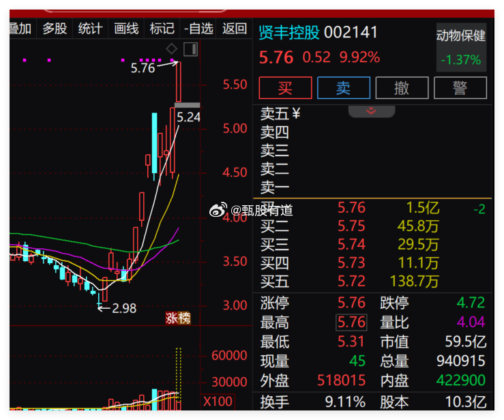Click the 9.92% change percentage
The image size is (504, 420).
tap(359, 57)
